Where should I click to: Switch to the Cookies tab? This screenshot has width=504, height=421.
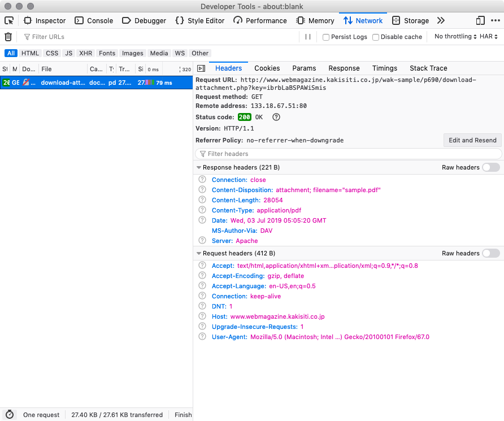click(x=267, y=68)
